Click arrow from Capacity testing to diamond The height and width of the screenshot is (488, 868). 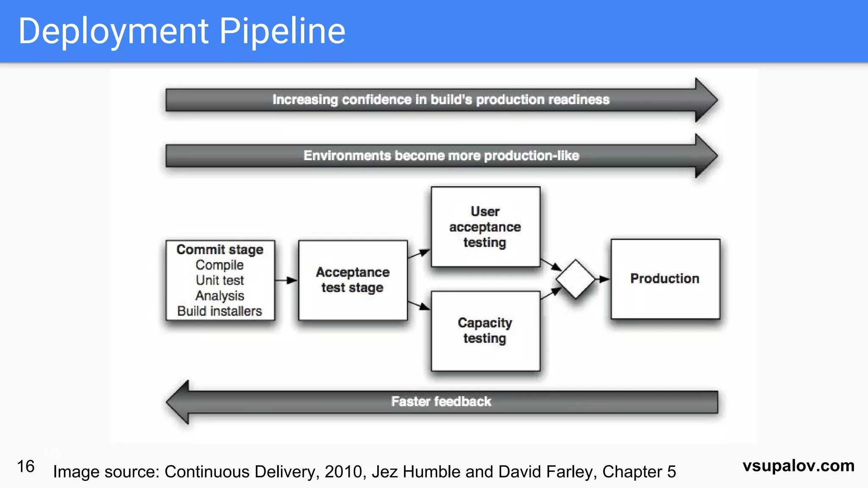click(551, 293)
